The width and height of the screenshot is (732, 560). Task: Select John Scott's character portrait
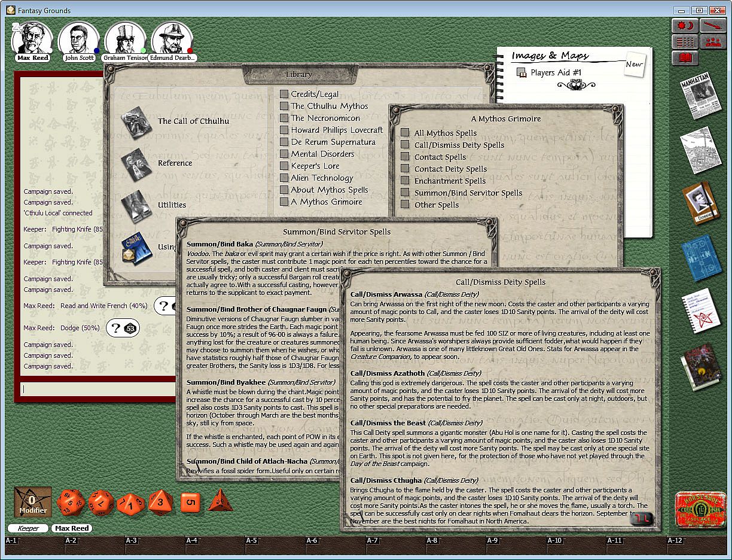coord(79,38)
